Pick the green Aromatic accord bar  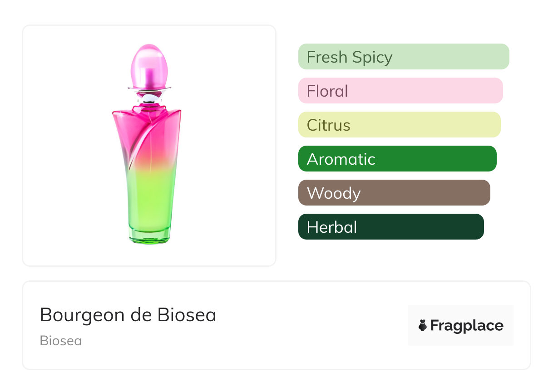[397, 159]
